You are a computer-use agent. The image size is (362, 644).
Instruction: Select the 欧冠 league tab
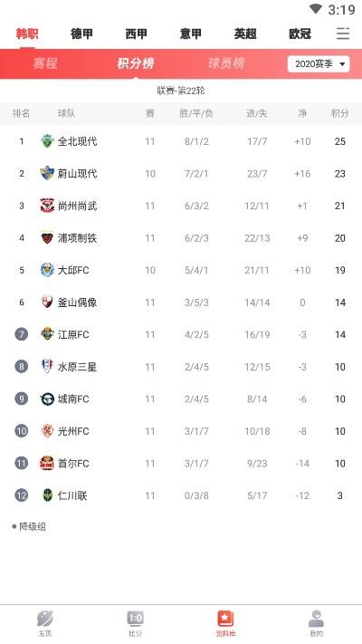[x=300, y=34]
